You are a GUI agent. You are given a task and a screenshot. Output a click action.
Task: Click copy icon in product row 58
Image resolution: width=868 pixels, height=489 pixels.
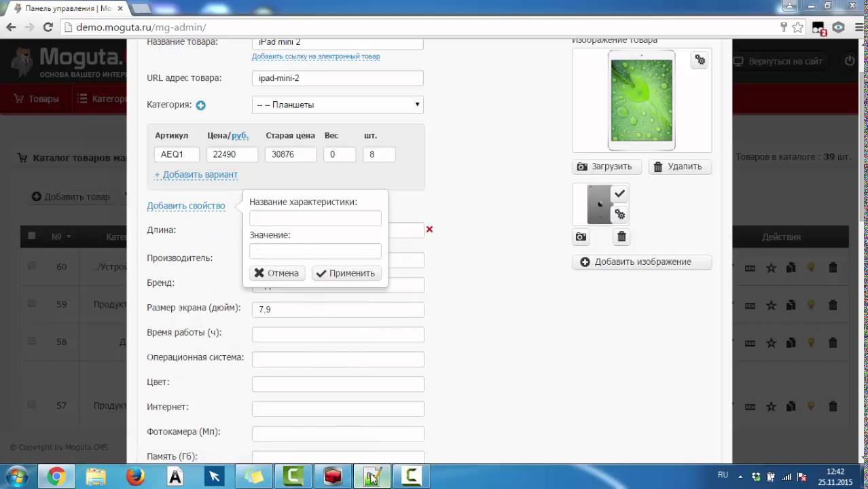coord(791,342)
